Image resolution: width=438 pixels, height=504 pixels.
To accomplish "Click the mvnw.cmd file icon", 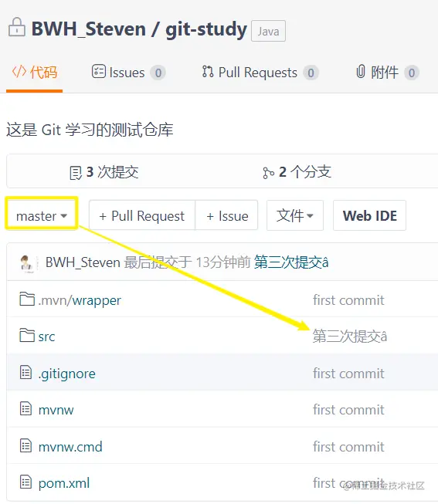I will (x=25, y=446).
